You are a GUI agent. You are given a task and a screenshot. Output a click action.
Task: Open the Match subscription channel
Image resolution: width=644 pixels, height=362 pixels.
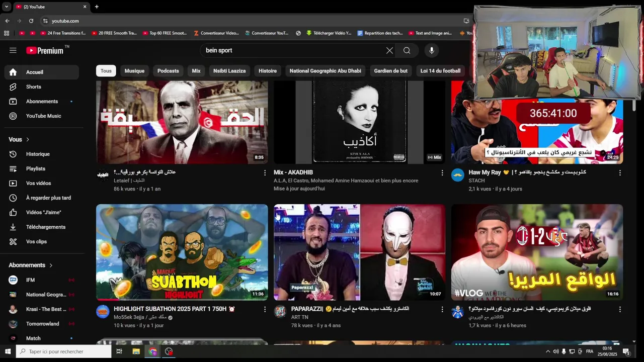click(42, 338)
